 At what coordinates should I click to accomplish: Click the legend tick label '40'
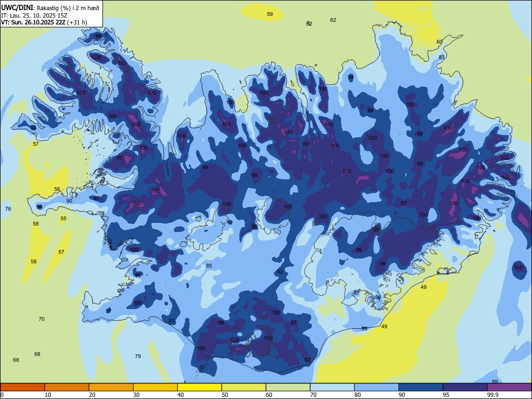(180, 395)
